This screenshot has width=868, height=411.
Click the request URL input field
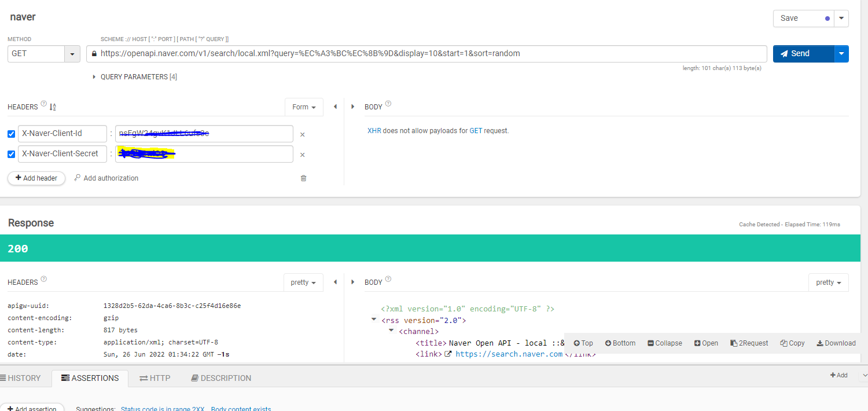click(x=427, y=53)
